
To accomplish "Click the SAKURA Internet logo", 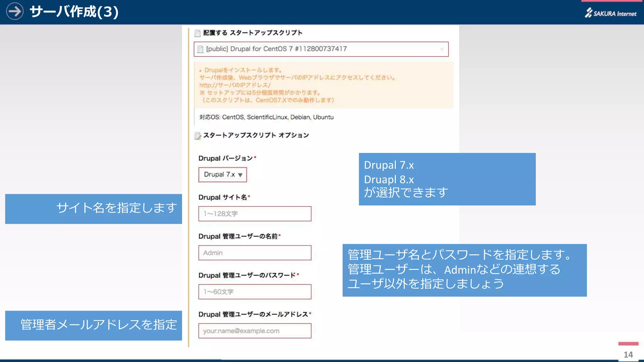I will (611, 13).
